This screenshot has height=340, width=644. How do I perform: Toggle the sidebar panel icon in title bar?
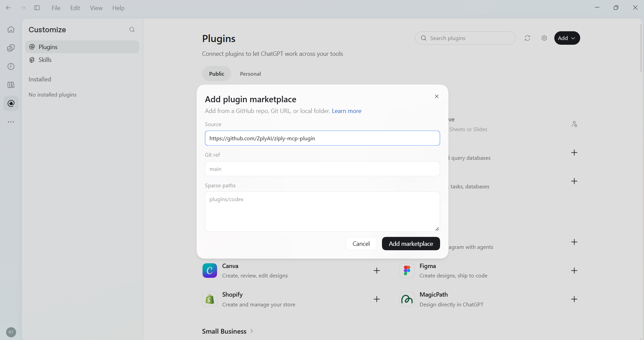pos(37,8)
